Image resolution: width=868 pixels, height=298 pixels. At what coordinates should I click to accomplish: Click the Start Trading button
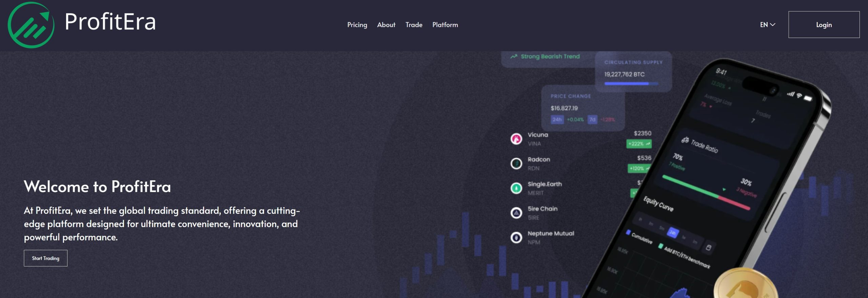[x=45, y=258]
